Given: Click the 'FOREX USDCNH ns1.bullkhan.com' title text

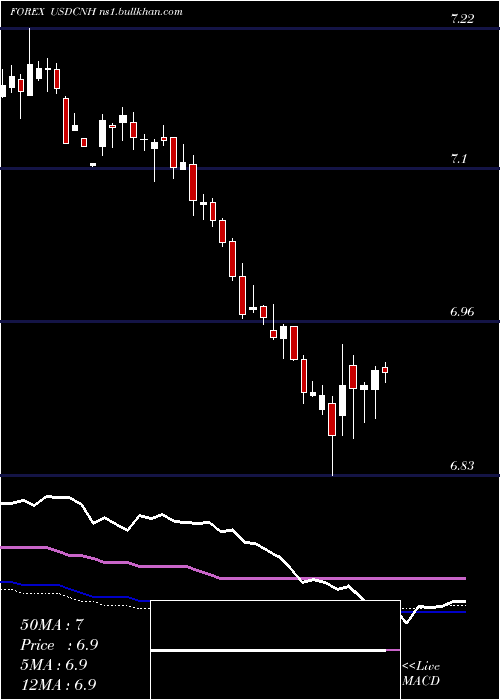Looking at the screenshot, I should pos(96,12).
